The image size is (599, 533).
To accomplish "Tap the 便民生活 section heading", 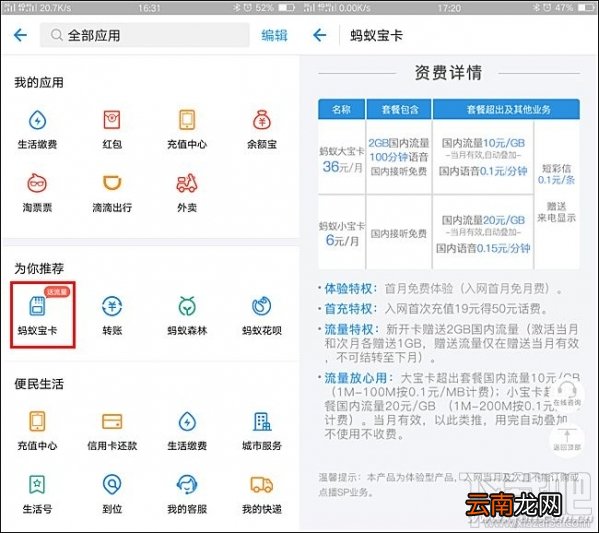I will [39, 384].
